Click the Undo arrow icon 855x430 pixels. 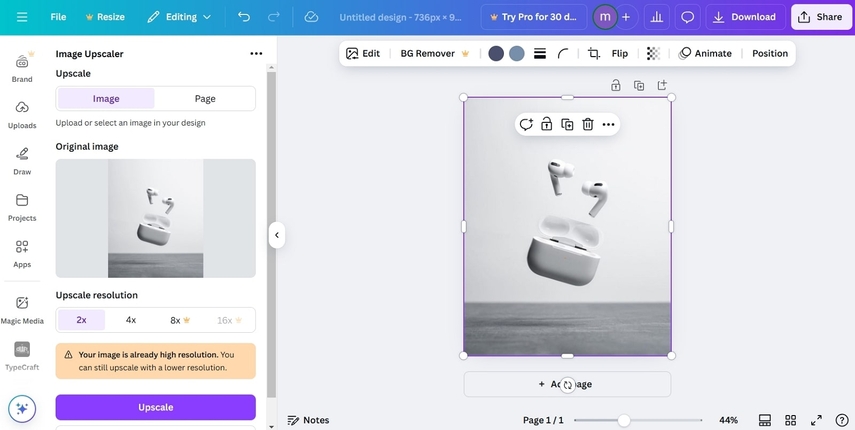coord(244,17)
